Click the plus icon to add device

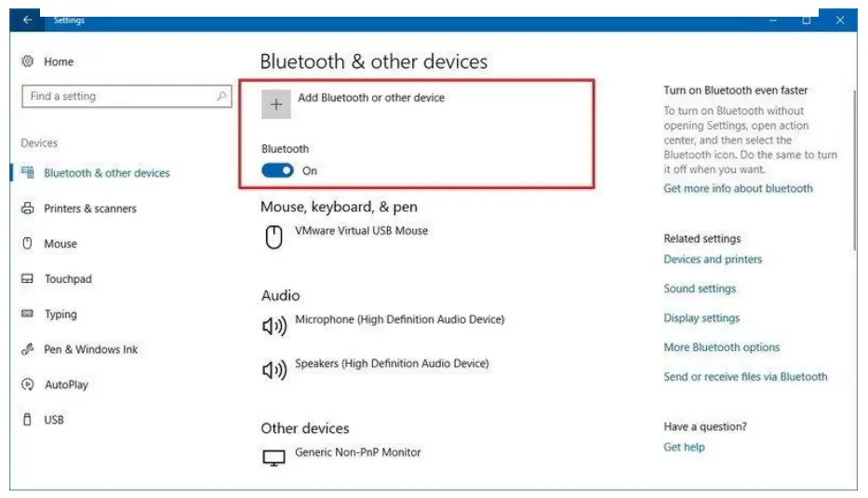click(275, 104)
